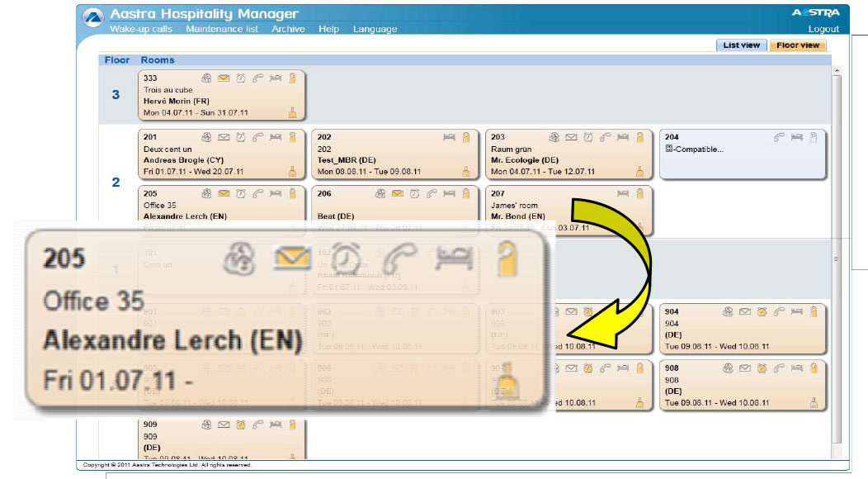
Task: Click the room name Deux cent un
Action: click(167, 149)
